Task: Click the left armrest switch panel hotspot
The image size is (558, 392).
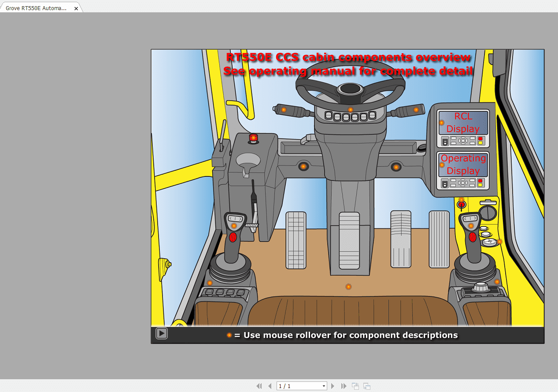Action: click(x=210, y=283)
